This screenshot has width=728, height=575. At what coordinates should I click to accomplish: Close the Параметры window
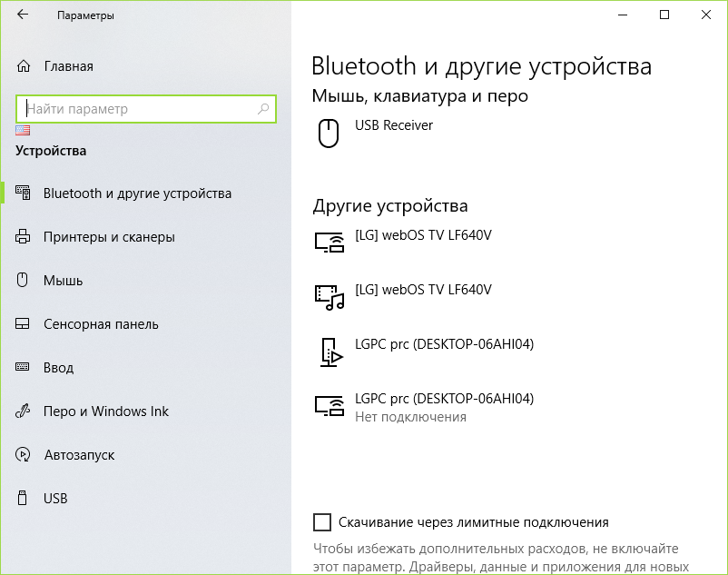click(706, 15)
